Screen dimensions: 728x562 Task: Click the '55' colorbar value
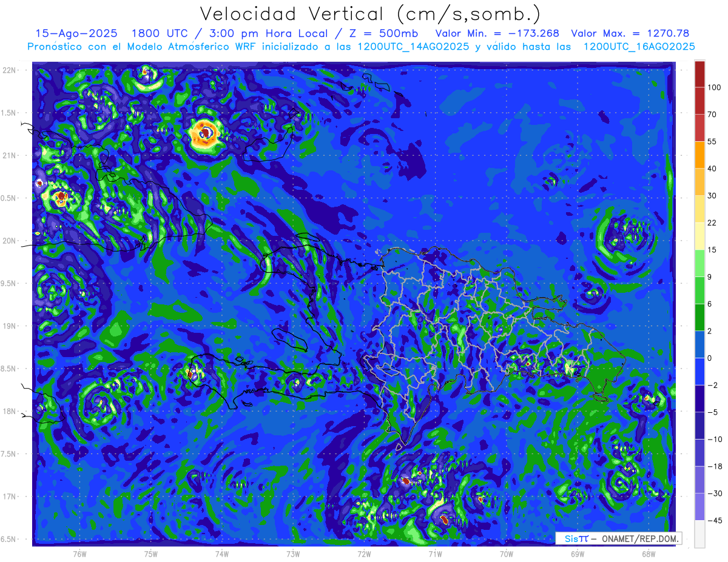pos(713,142)
